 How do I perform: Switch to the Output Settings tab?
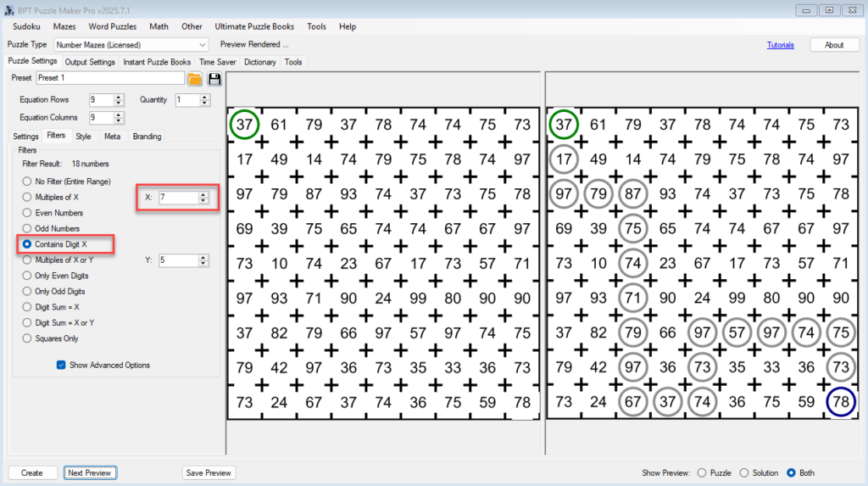[90, 62]
